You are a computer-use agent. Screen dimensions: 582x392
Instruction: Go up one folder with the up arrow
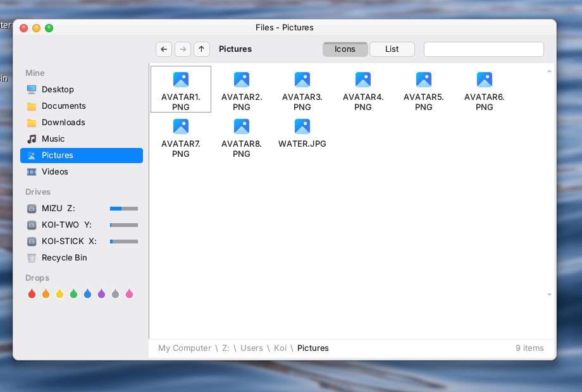tap(202, 49)
